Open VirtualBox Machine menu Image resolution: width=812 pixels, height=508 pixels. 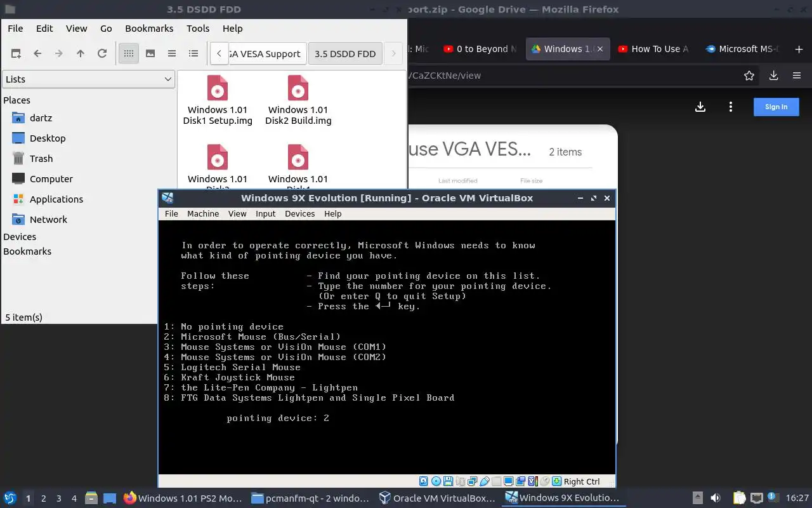(x=203, y=214)
